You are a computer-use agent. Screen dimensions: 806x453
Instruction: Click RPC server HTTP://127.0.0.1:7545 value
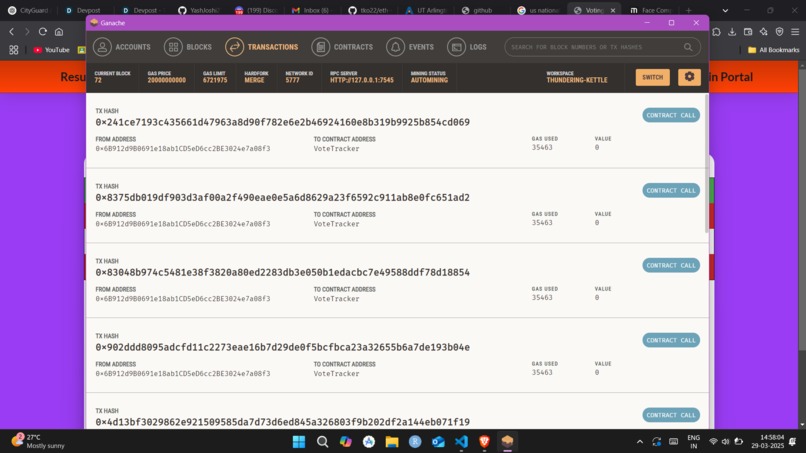(362, 80)
